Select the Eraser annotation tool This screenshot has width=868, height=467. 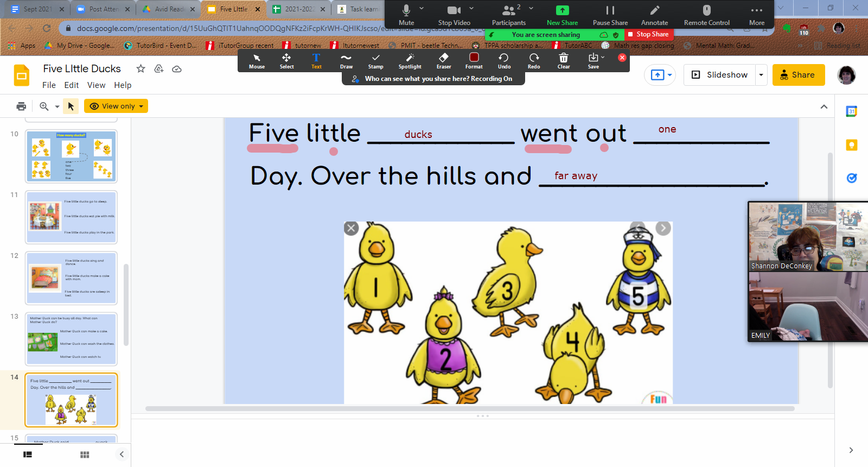pos(444,61)
